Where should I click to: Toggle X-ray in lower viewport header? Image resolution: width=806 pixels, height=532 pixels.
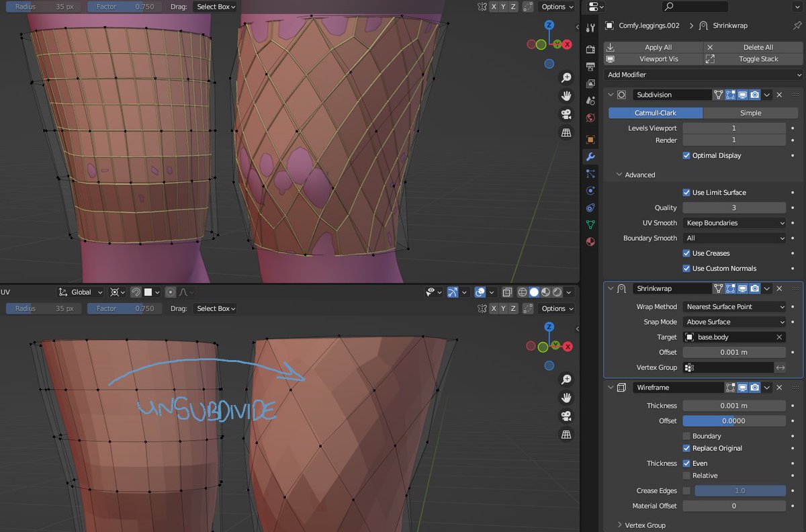click(507, 292)
